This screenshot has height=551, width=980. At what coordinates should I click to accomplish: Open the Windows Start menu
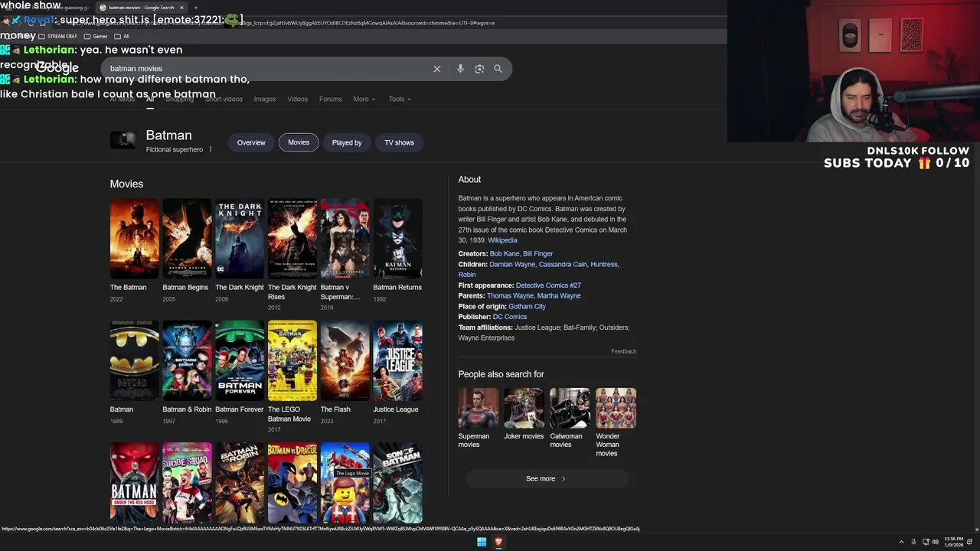click(x=482, y=542)
